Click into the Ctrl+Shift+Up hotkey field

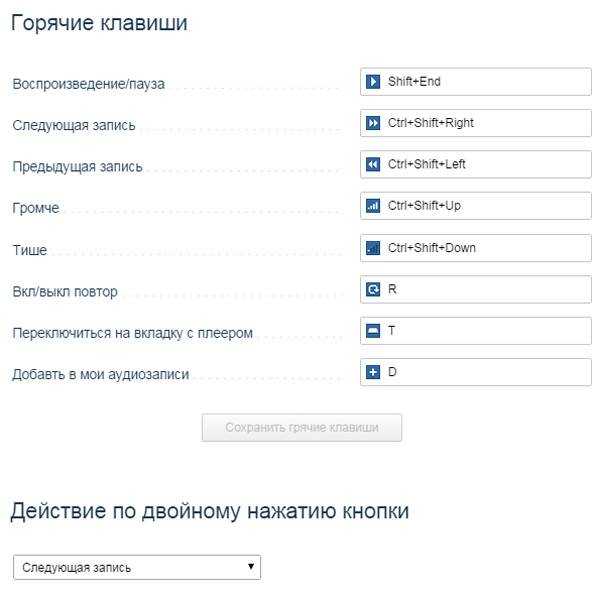[476, 206]
